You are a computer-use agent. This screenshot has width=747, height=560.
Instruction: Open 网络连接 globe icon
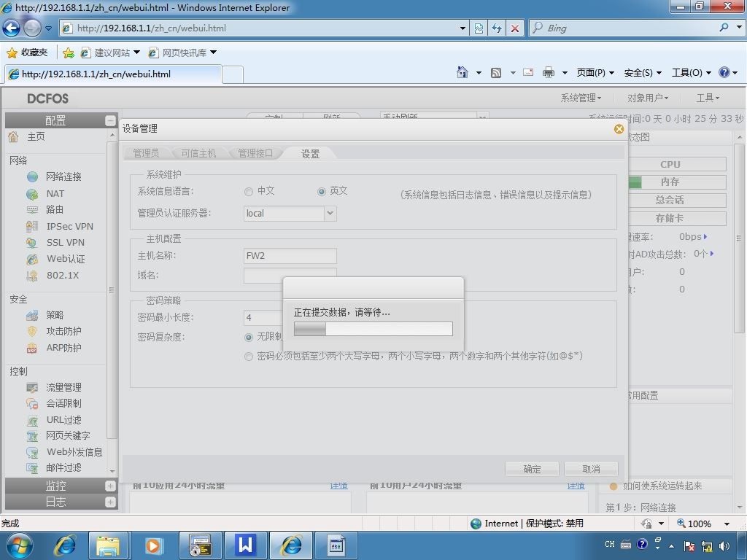click(x=32, y=176)
